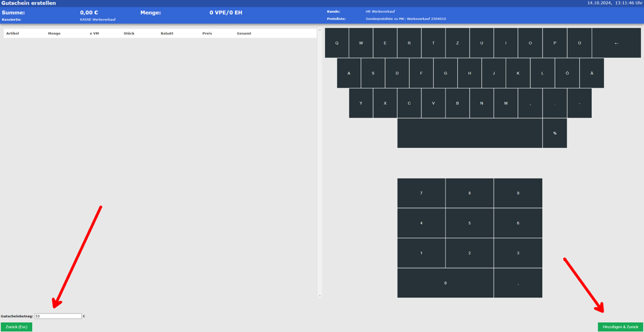This screenshot has width=644, height=332.
Task: Tap the Q key on keyboard
Action: tap(337, 43)
